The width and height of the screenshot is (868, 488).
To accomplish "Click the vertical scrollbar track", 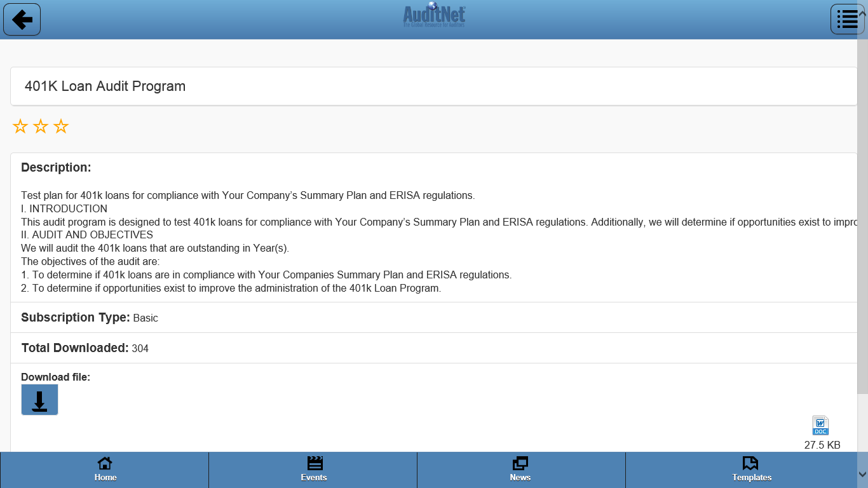I will [x=862, y=432].
